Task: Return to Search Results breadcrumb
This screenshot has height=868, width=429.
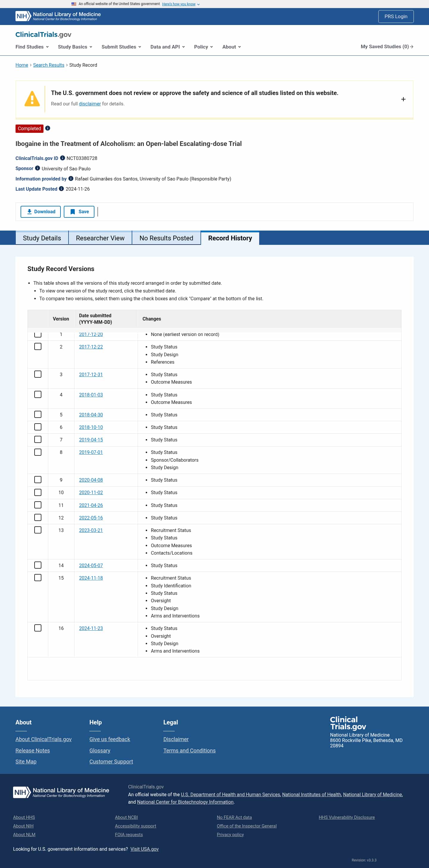Action: [49, 65]
